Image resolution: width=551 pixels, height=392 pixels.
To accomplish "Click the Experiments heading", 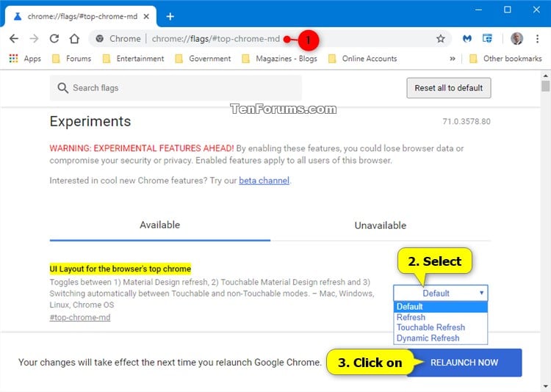I will [90, 122].
